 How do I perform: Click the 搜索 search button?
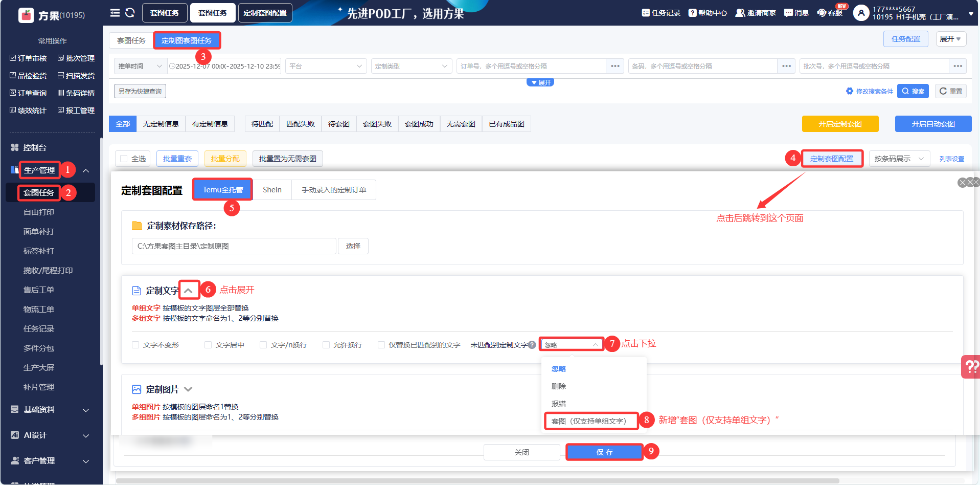pyautogui.click(x=913, y=91)
